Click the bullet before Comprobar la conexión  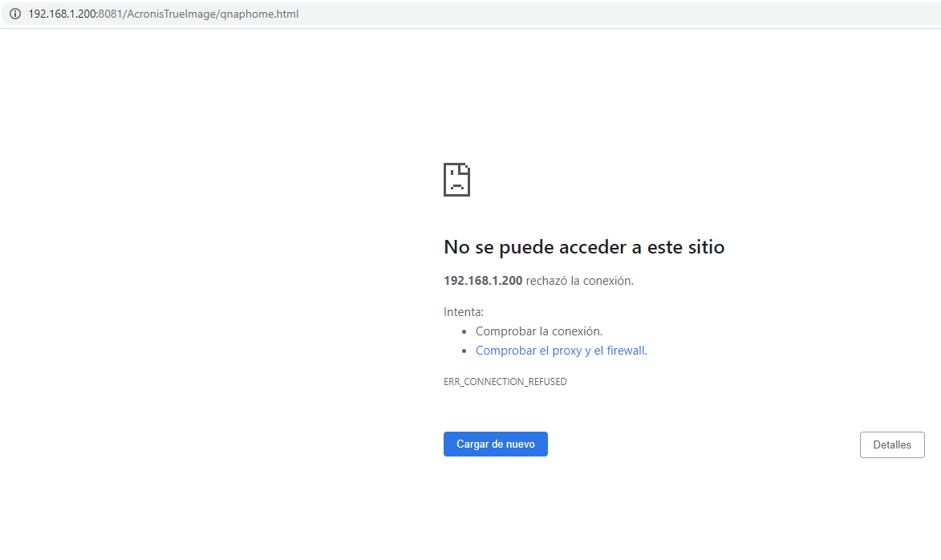pos(464,332)
